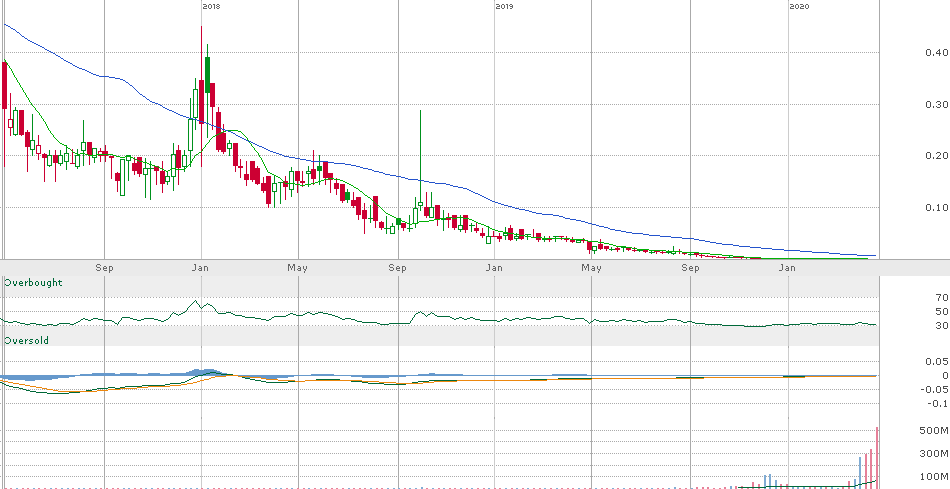Click the Jan month label beneath 2019

tap(494, 267)
